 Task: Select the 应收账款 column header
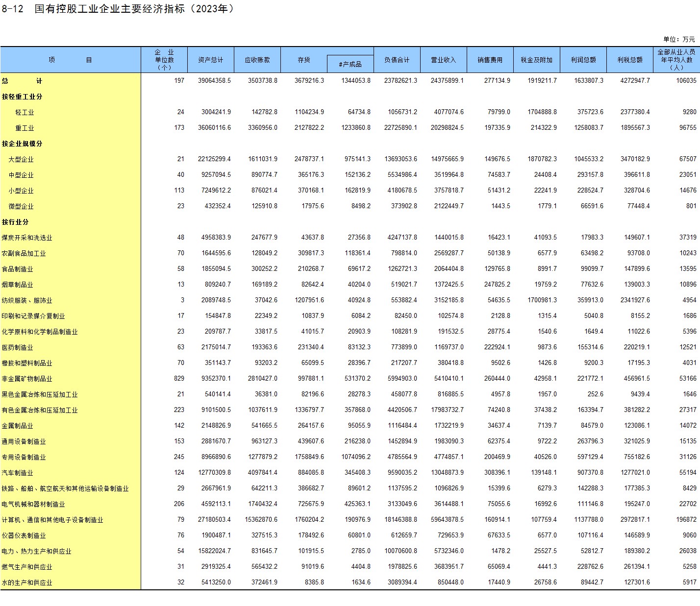pos(257,60)
